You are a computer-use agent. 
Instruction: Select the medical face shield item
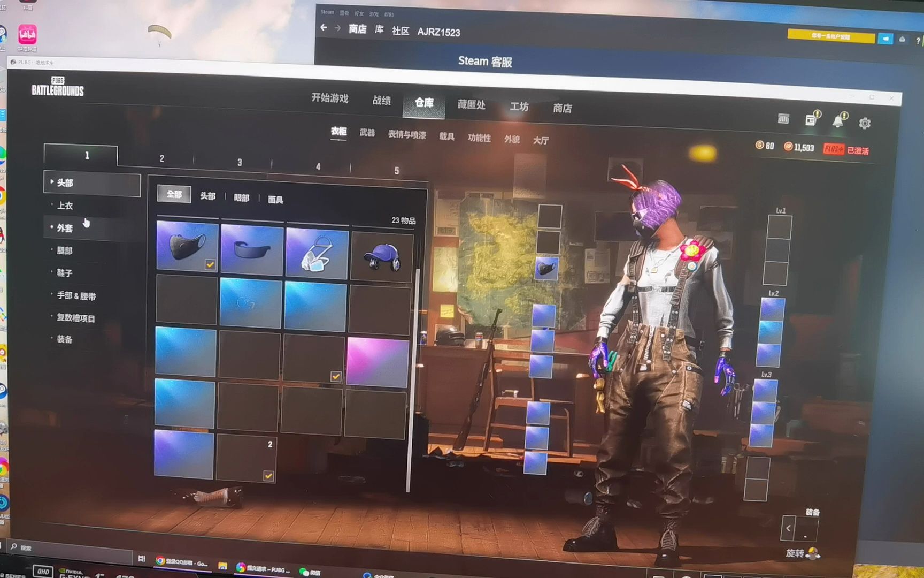coord(317,254)
